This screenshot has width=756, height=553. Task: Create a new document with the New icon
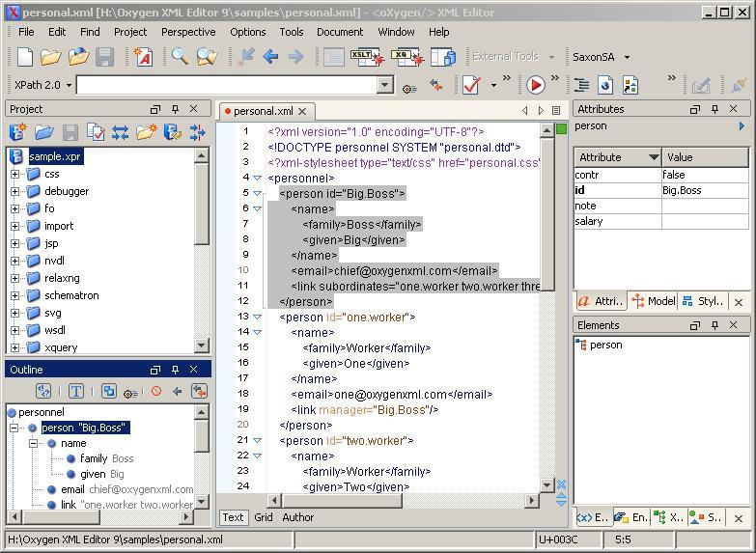(24, 57)
